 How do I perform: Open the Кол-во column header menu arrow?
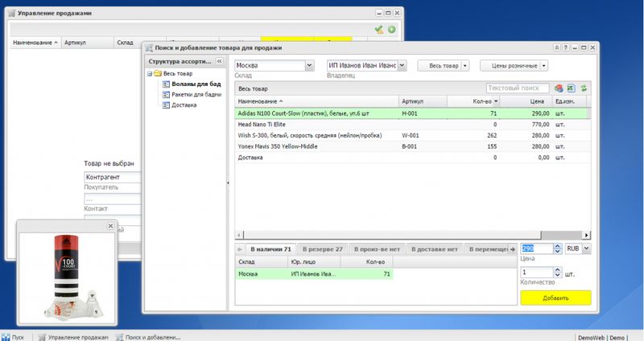tap(496, 101)
